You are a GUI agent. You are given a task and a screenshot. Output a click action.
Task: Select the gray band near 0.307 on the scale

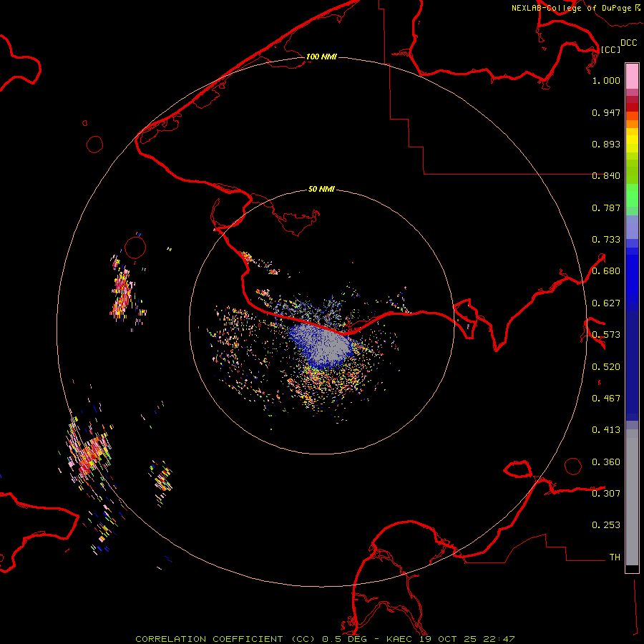[632, 493]
